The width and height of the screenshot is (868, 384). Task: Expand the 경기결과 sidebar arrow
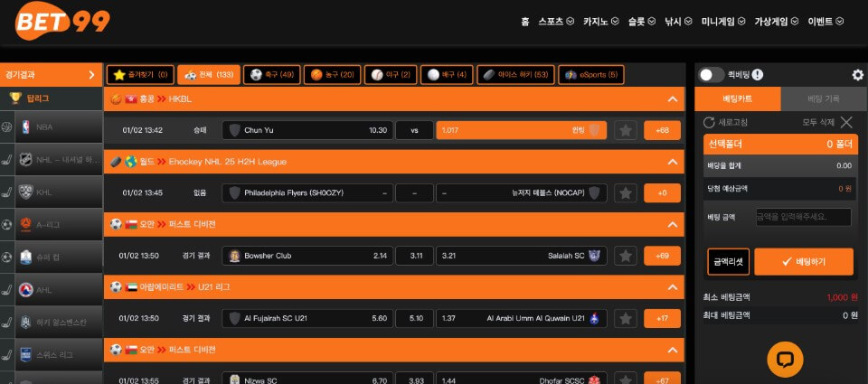91,75
